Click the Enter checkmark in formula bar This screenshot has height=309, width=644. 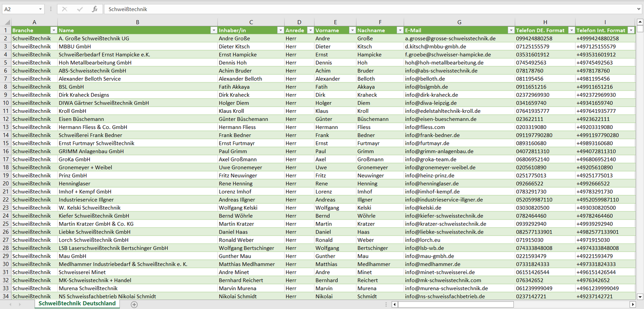click(80, 9)
